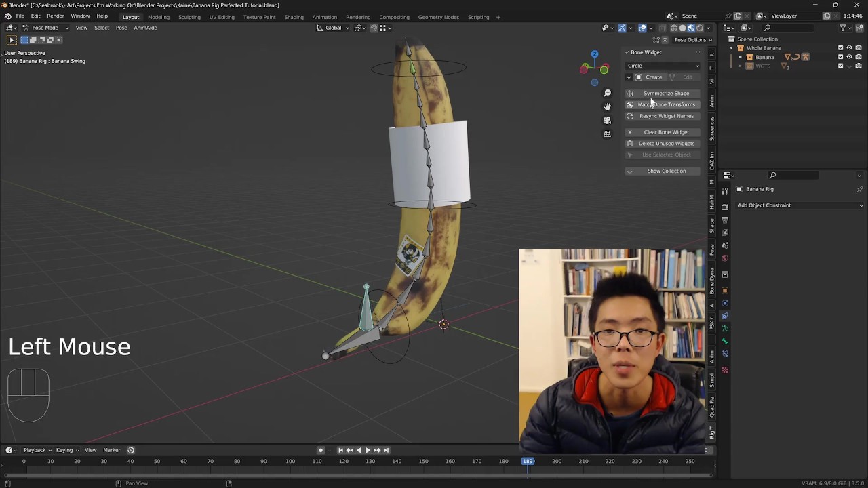Click the Symmetrize Shape button
This screenshot has width=868, height=488.
[x=666, y=94]
